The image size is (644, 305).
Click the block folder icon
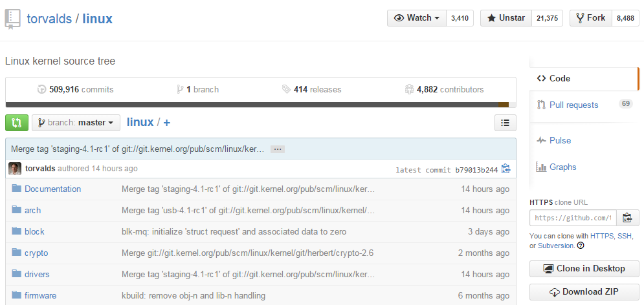click(16, 231)
